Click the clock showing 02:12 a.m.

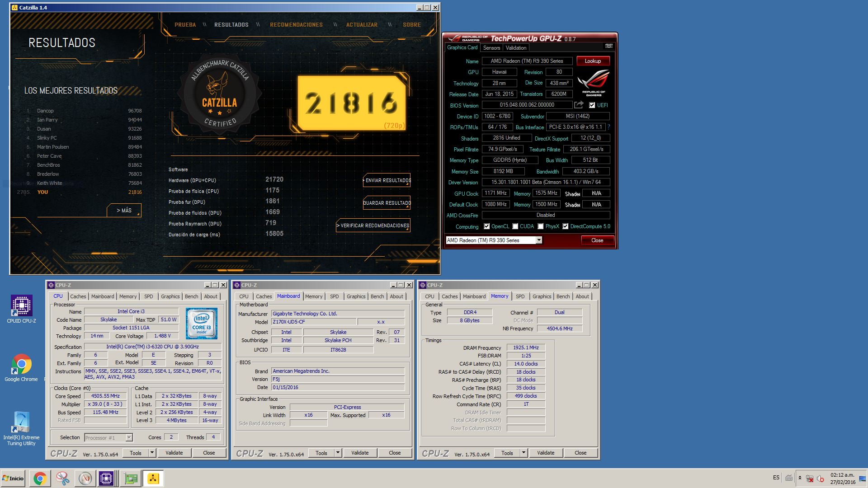coord(842,475)
